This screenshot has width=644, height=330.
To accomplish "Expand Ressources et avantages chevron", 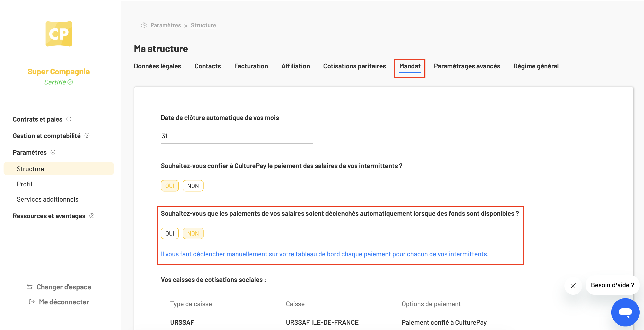I will [x=92, y=216].
